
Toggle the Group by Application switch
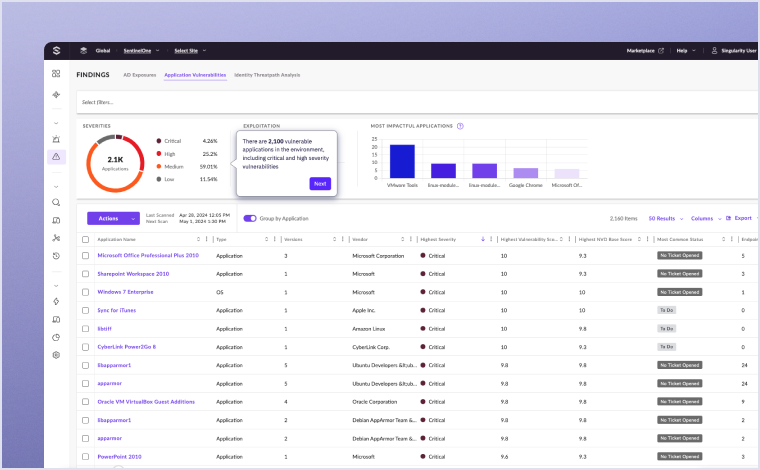coord(250,218)
